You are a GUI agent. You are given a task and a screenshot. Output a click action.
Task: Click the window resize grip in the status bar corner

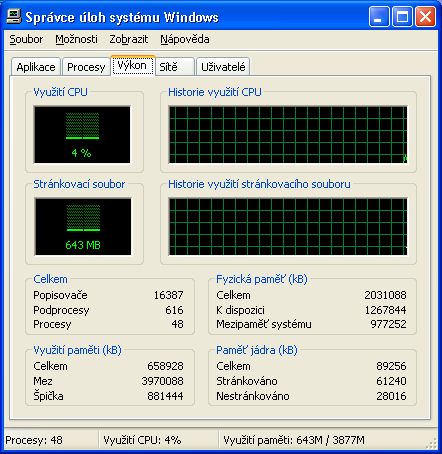[432, 443]
